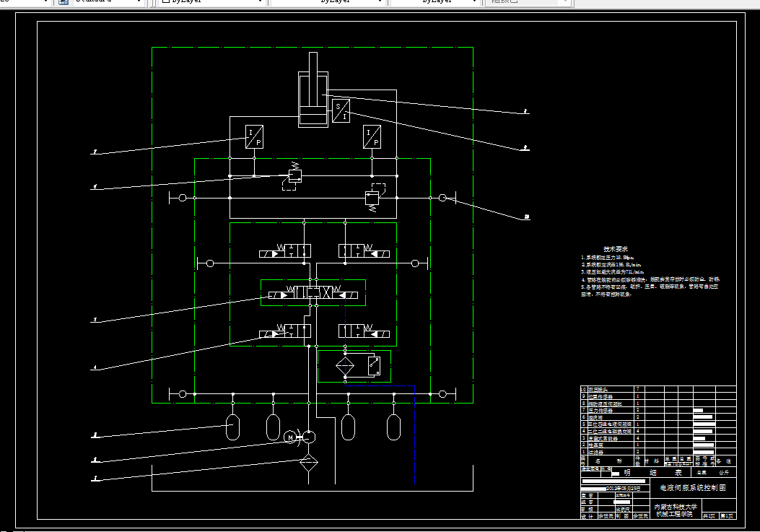Select the motor symbol labeled M
The image size is (760, 532).
tap(290, 437)
